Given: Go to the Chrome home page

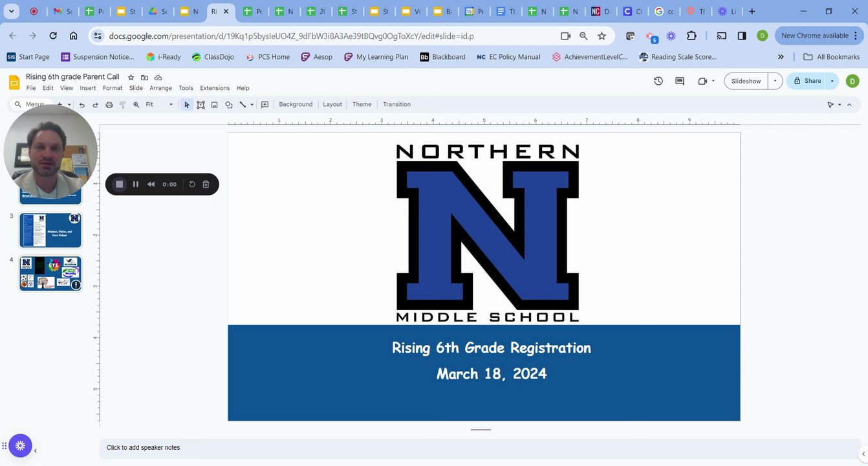Looking at the screenshot, I should pos(74,36).
